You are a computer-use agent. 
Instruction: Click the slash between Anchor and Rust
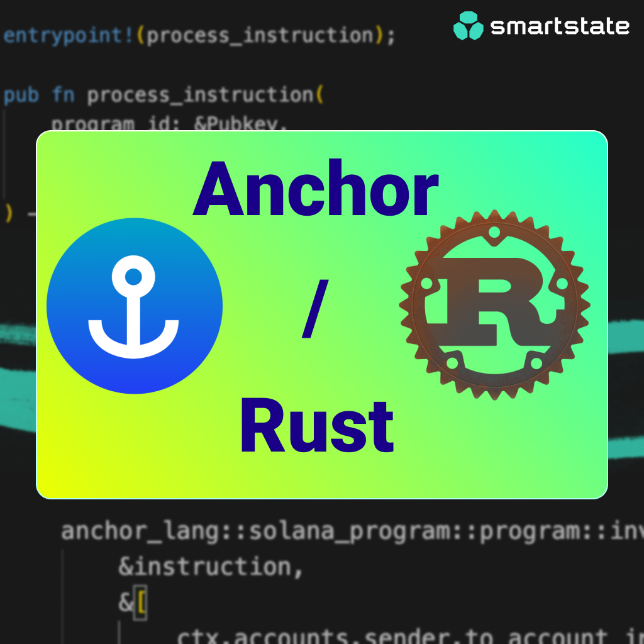[x=315, y=308]
